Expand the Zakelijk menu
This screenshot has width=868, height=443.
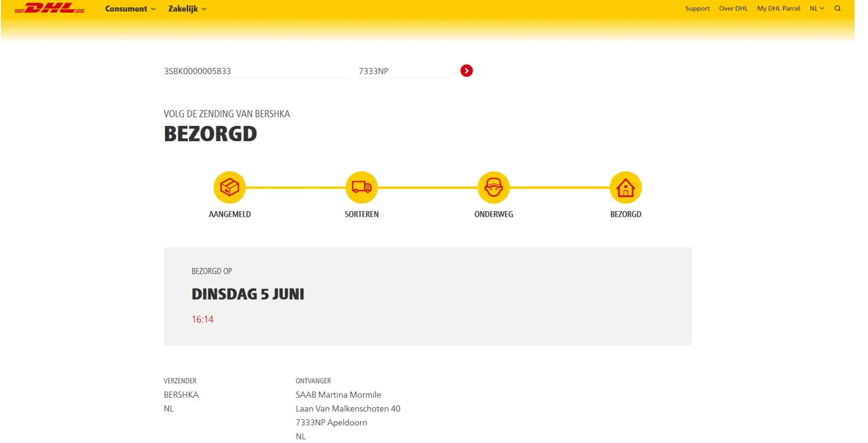187,9
